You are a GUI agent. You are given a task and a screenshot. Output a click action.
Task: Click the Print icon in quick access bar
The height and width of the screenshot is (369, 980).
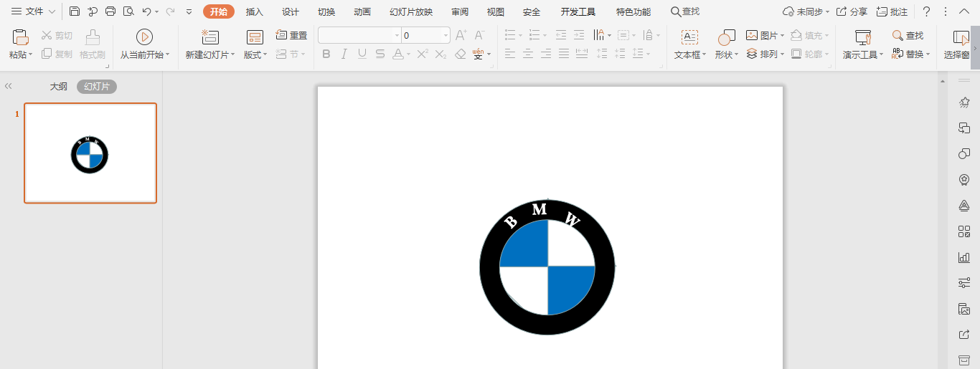tap(110, 11)
